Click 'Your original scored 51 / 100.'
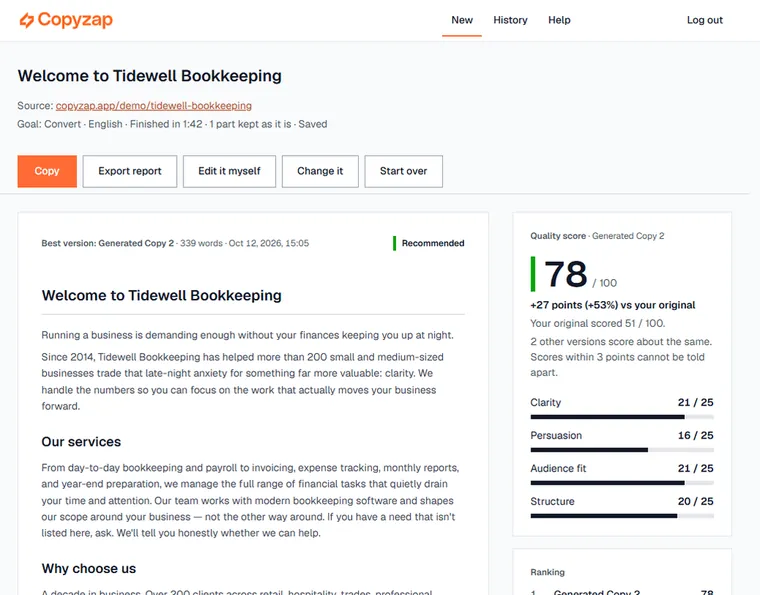The height and width of the screenshot is (595, 760). point(598,323)
